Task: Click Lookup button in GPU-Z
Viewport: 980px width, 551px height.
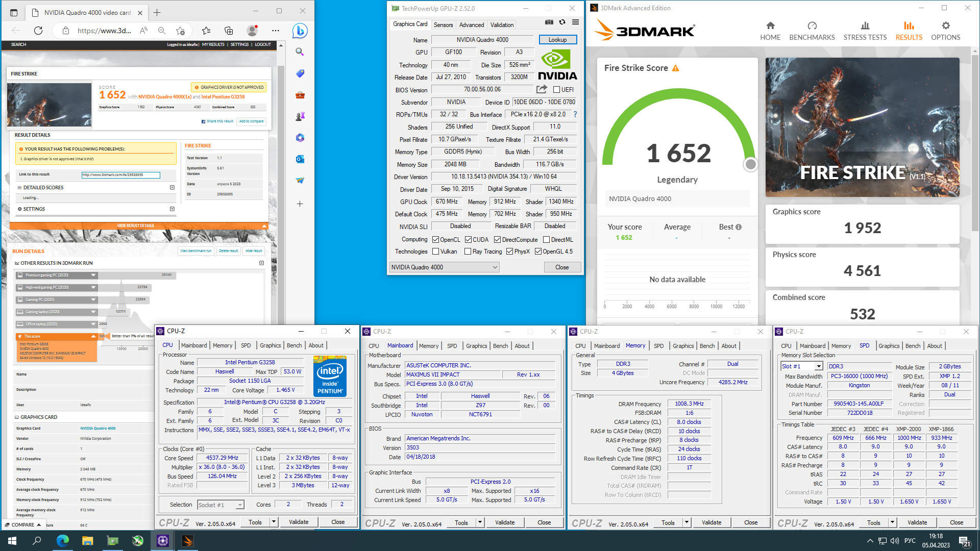Action: coord(557,40)
